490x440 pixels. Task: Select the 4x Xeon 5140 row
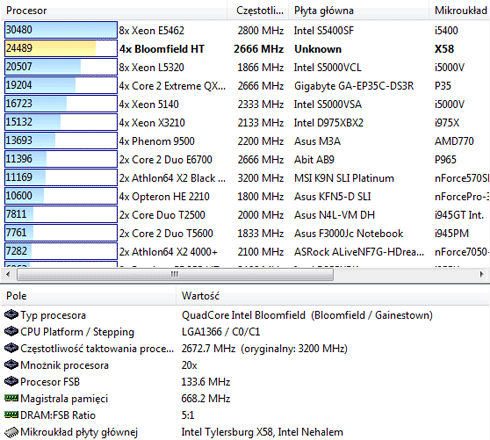tap(247, 104)
